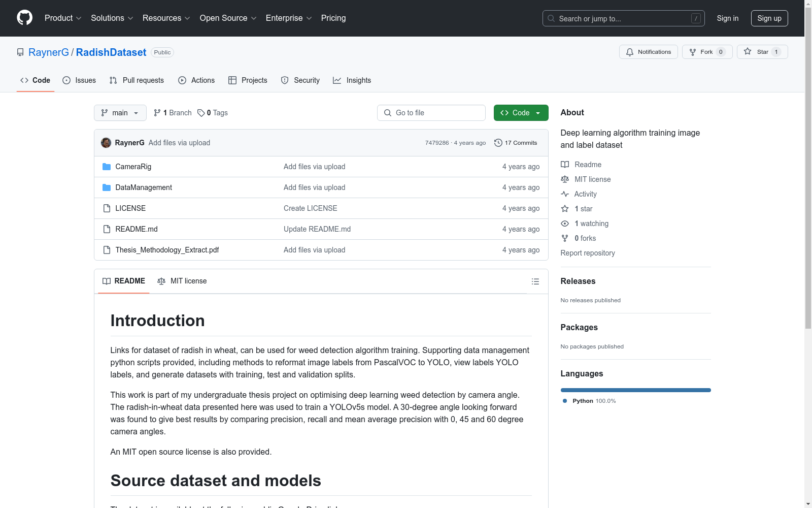The image size is (812, 508).
Task: Select the MIT license tab beside README
Action: 182,281
